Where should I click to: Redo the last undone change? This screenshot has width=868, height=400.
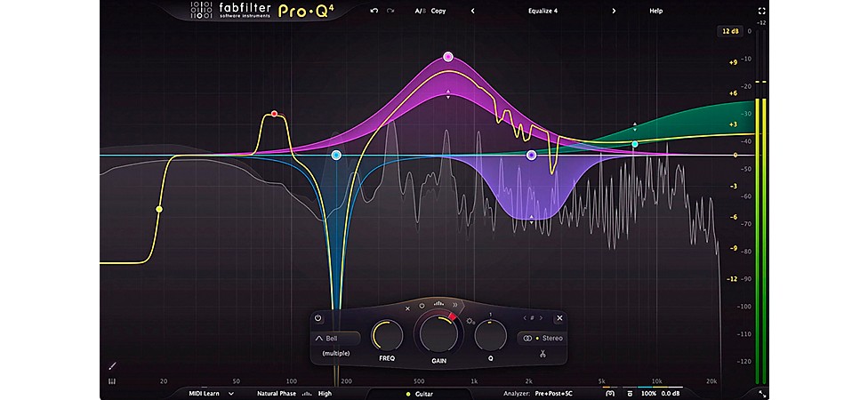coord(390,11)
